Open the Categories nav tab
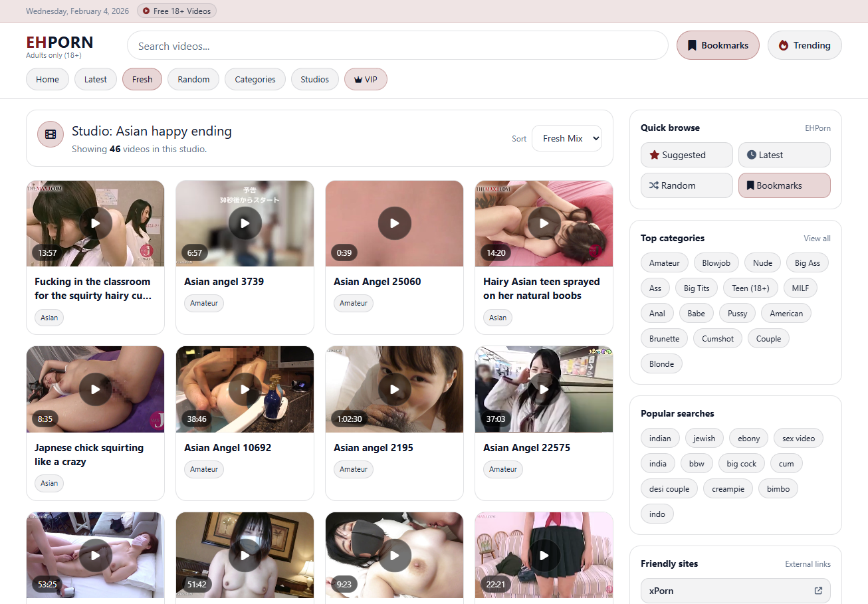 pos(255,79)
